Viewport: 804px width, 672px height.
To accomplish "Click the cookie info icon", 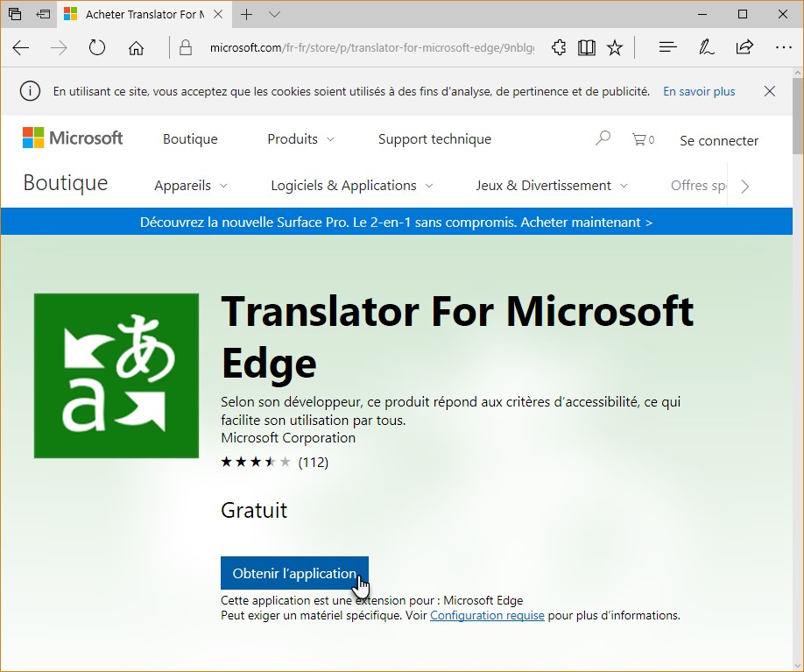I will (x=30, y=91).
